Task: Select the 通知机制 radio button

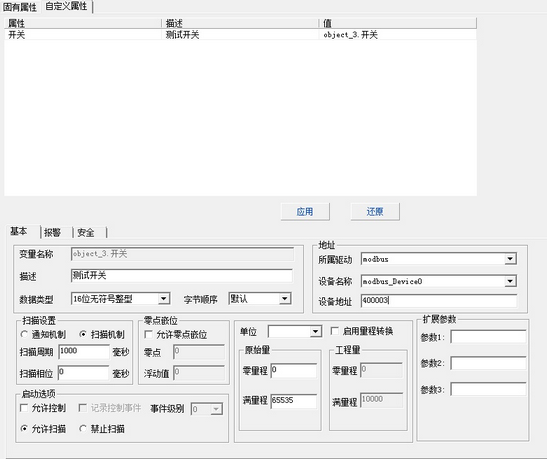Action: (x=24, y=334)
